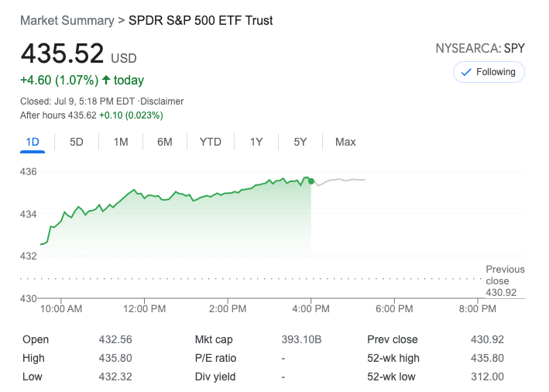
Task: Select the 6M time range tab
Action: 164,142
